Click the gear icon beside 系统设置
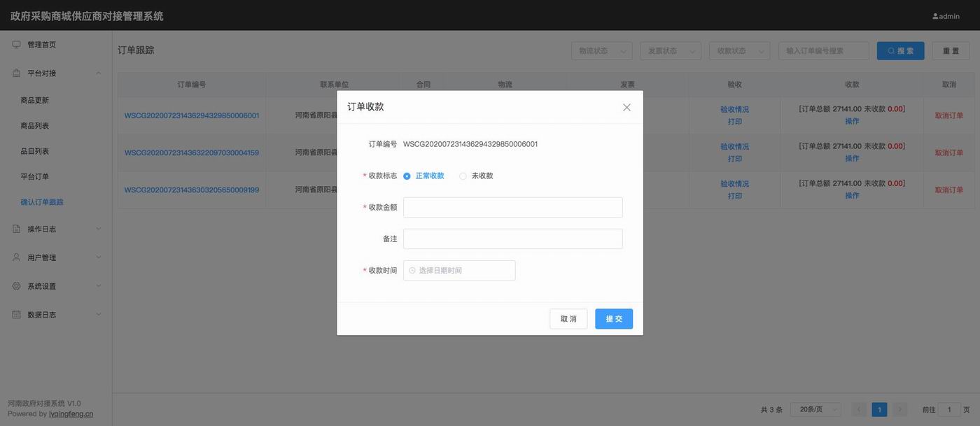This screenshot has width=980, height=426. (x=16, y=286)
